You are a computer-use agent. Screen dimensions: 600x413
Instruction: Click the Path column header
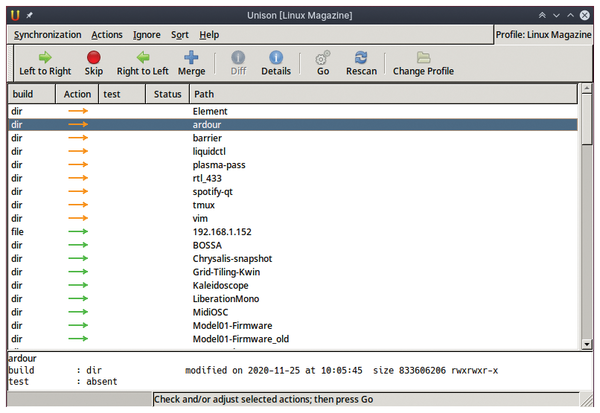tap(383, 94)
